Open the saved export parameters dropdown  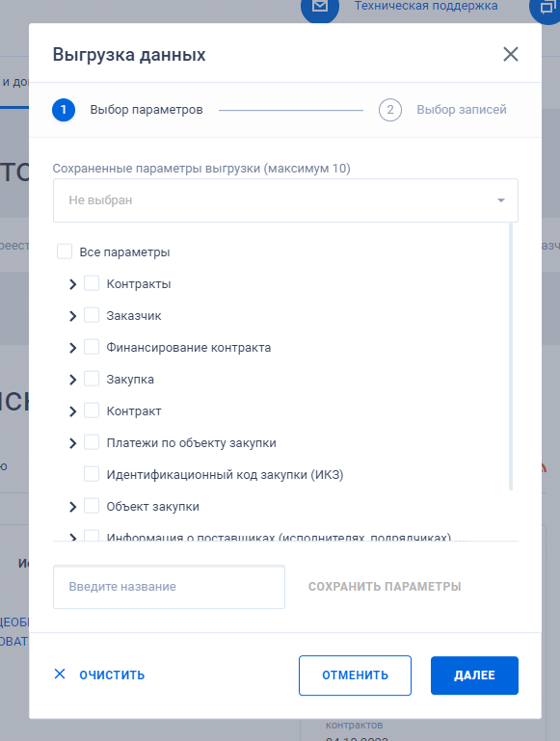coord(285,200)
